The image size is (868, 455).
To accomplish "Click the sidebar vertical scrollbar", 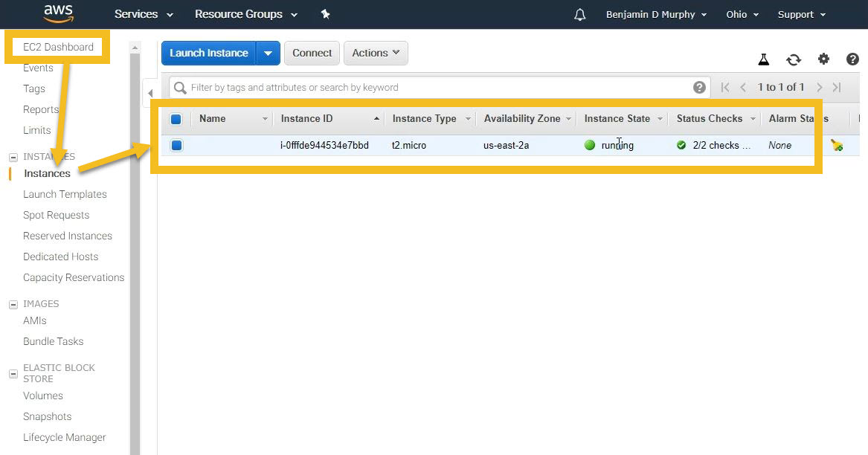I will point(135,254).
